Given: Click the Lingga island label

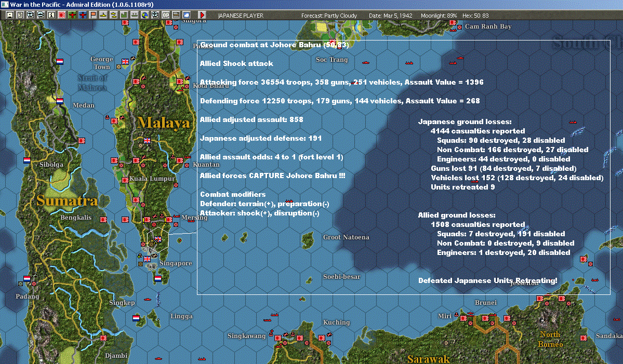Looking at the screenshot, I should [181, 316].
